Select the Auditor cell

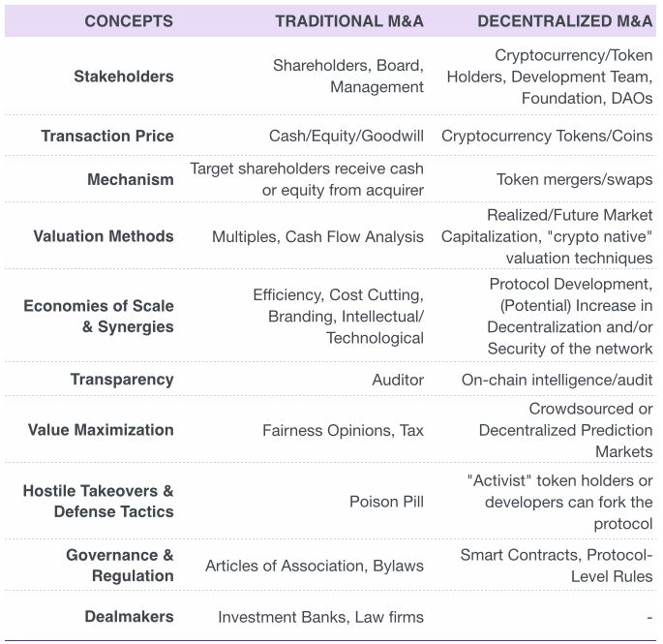click(x=398, y=380)
